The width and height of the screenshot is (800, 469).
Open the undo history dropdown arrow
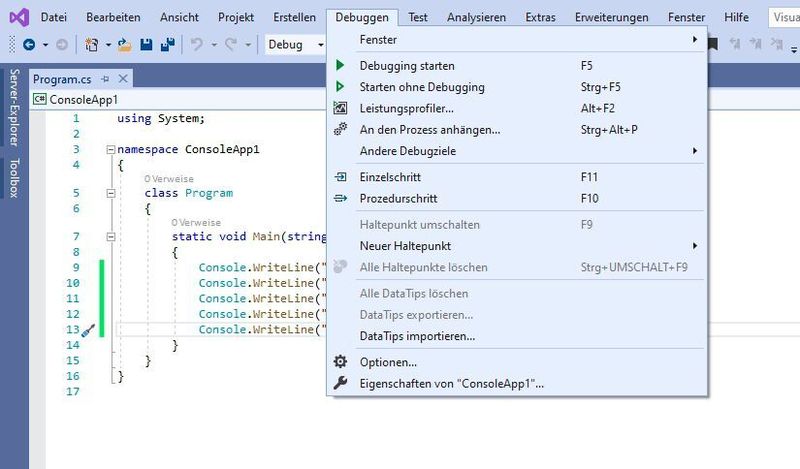[214, 45]
